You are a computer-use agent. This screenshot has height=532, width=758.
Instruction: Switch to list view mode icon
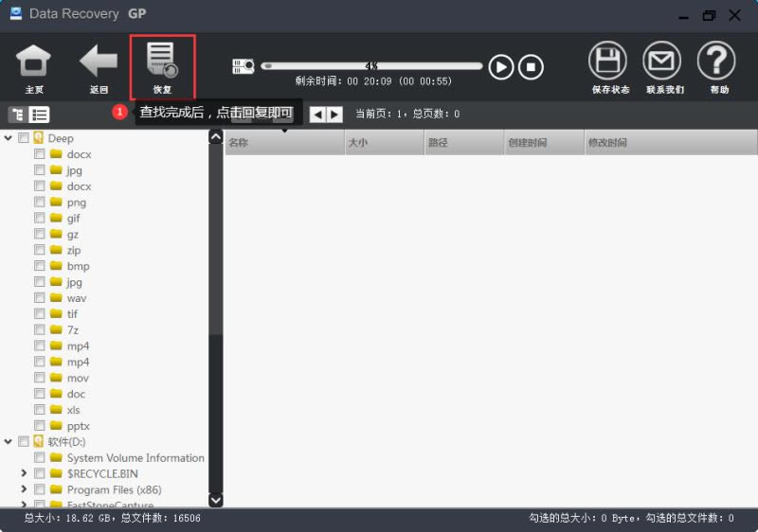(39, 115)
